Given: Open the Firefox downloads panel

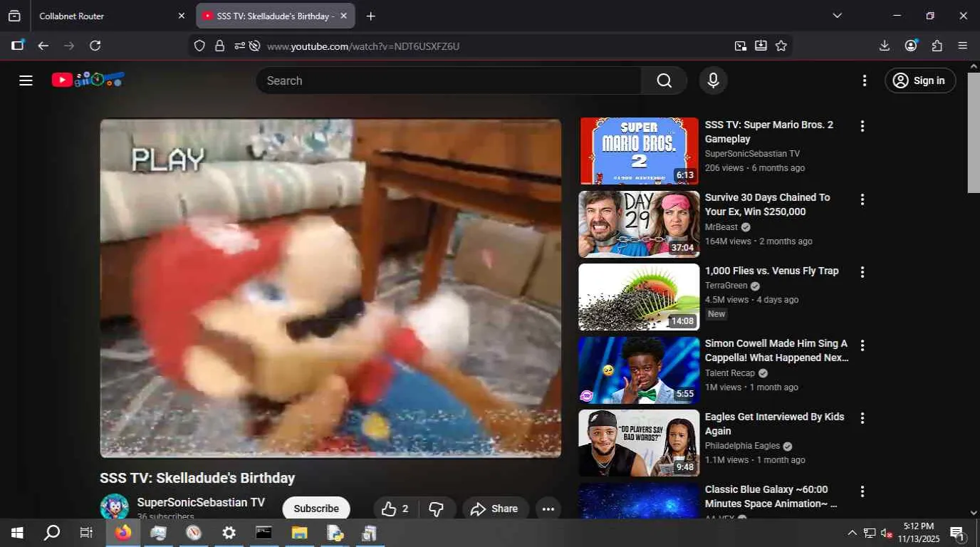Looking at the screenshot, I should click(x=885, y=46).
